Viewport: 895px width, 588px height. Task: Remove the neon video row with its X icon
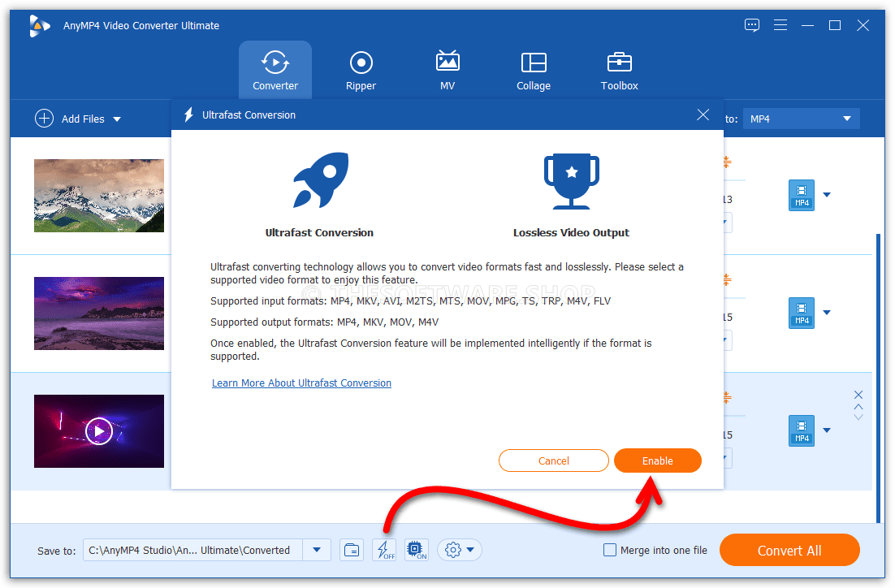[858, 395]
